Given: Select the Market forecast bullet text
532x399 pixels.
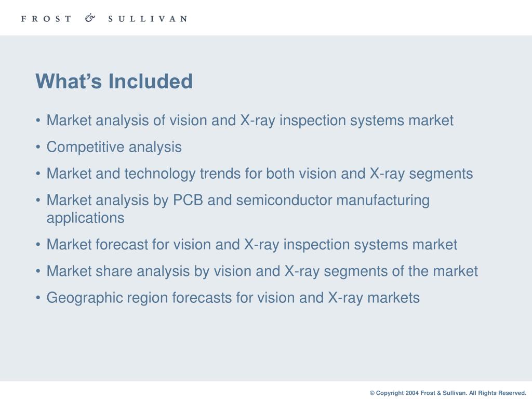Looking at the screenshot, I should 252,245.
